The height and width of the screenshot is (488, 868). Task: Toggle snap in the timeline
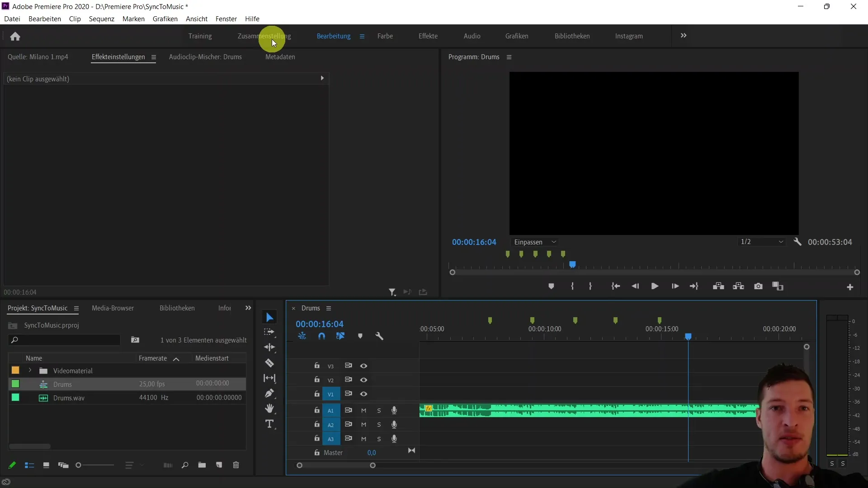[321, 336]
